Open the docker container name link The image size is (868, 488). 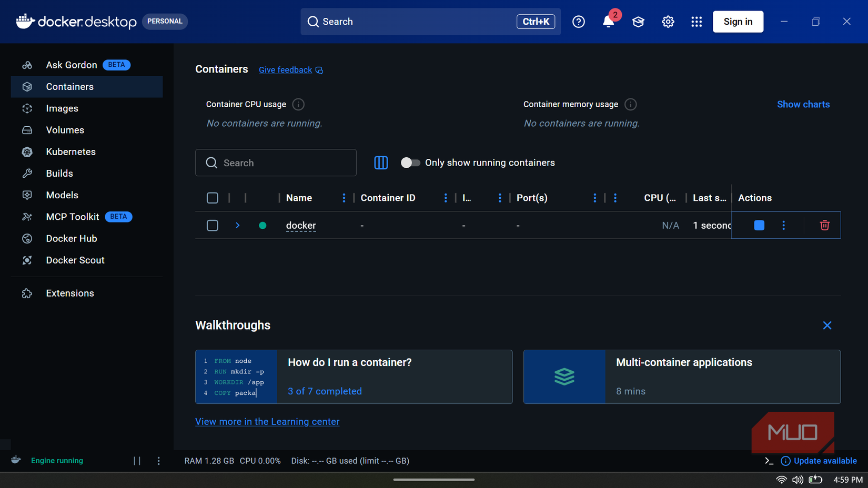301,225
